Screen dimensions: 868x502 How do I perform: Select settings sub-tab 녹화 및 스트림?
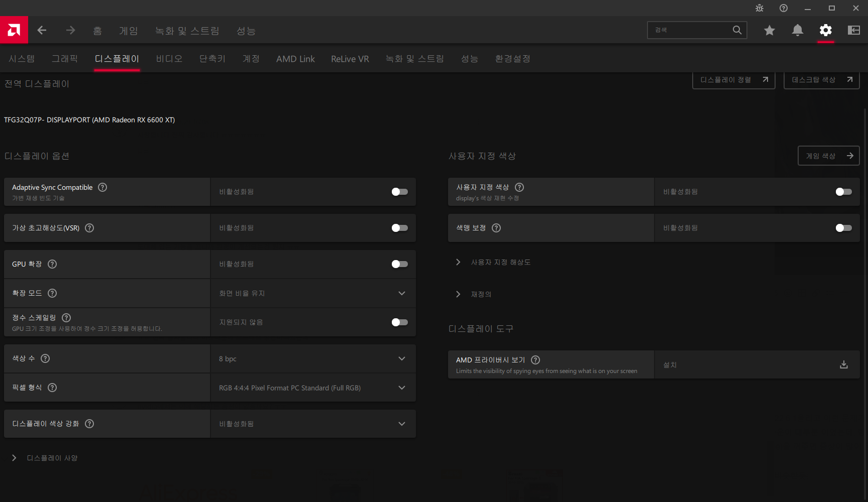[x=415, y=59]
